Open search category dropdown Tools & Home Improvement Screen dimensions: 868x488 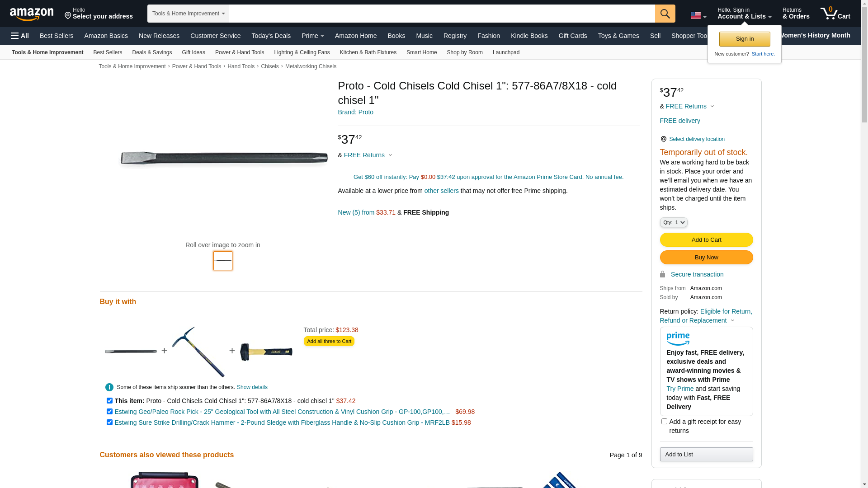click(188, 14)
